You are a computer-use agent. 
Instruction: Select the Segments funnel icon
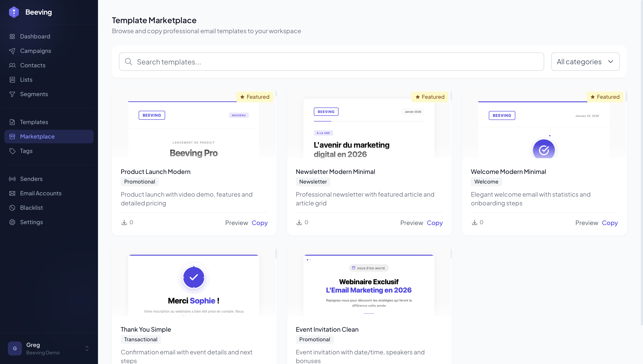pos(12,94)
